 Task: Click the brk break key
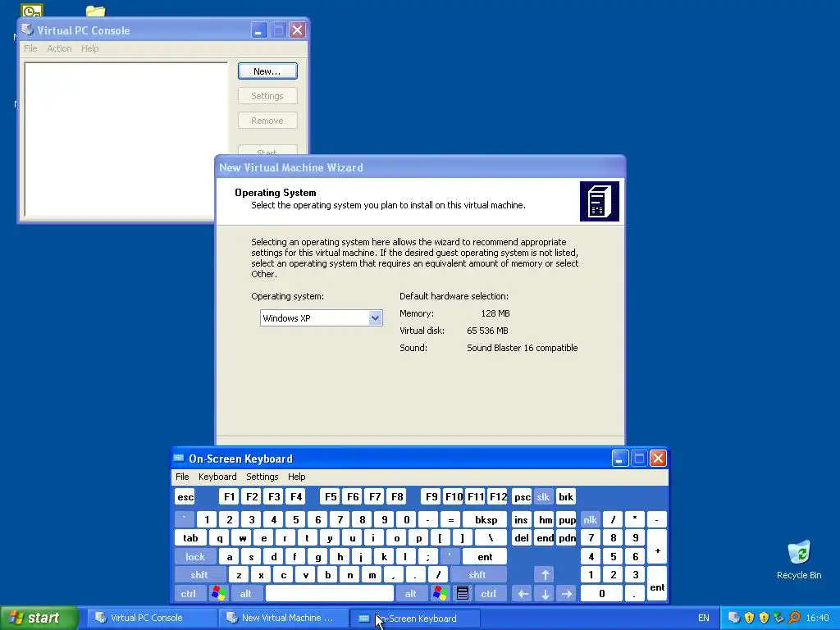566,496
